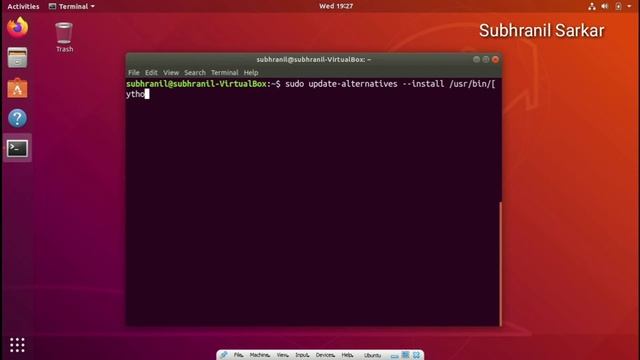Expand the system menu arrow in top bar
The width and height of the screenshot is (640, 360).
pos(629,6)
